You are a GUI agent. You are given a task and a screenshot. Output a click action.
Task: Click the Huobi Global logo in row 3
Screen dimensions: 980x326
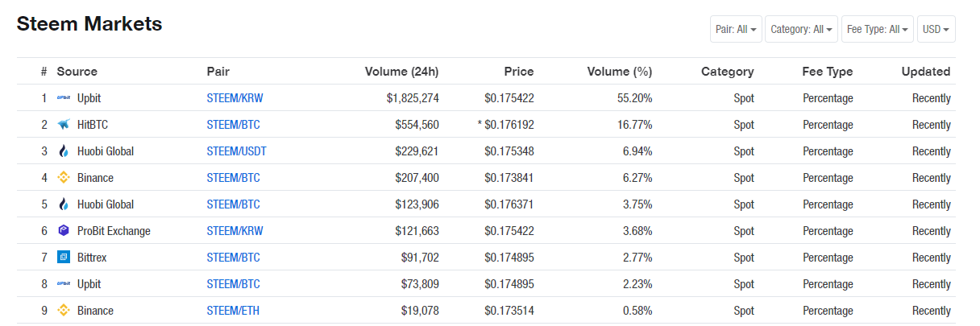tap(64, 151)
